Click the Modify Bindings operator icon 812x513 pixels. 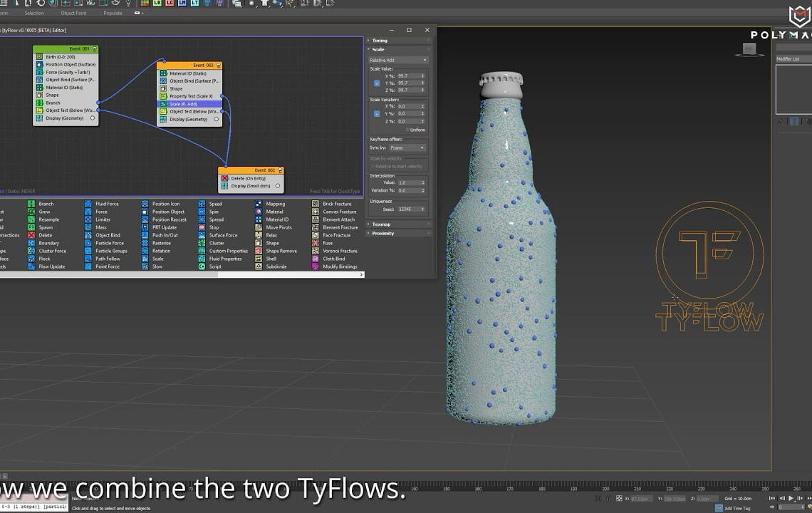316,266
